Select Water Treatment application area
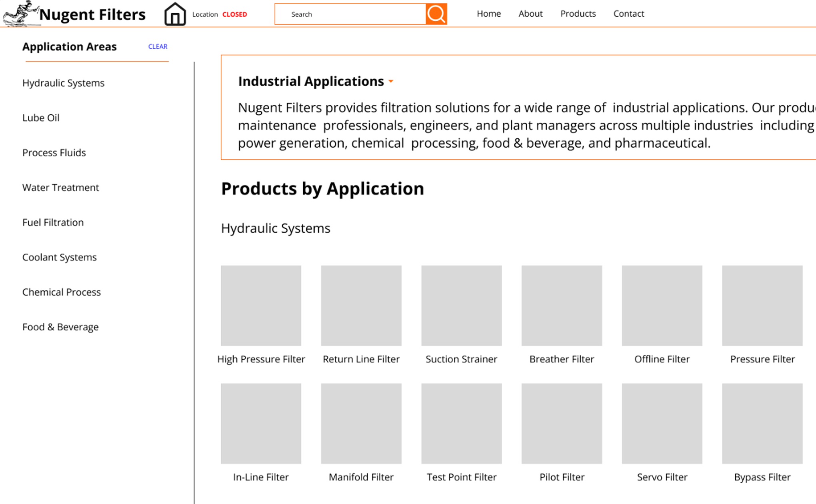 point(60,187)
